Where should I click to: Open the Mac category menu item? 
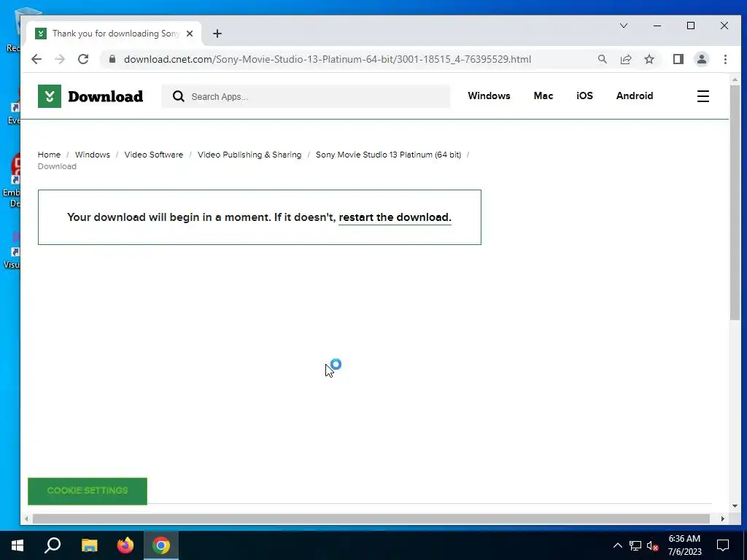[x=543, y=96]
